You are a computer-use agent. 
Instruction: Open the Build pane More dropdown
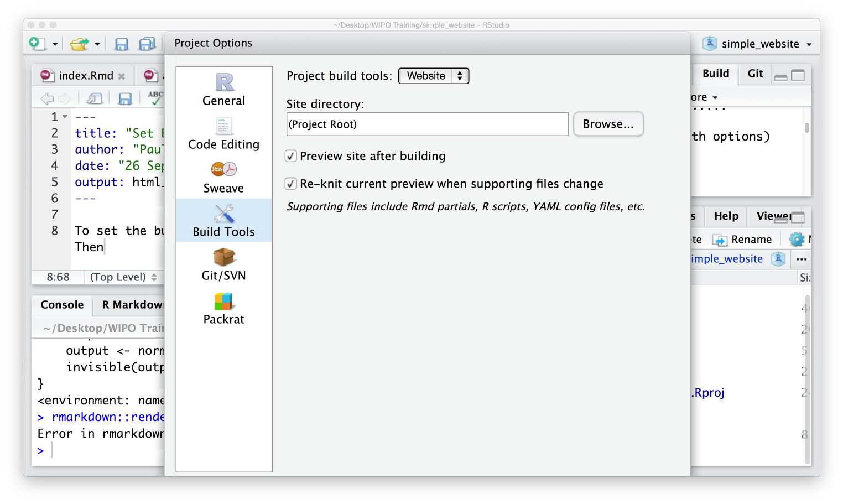(704, 97)
